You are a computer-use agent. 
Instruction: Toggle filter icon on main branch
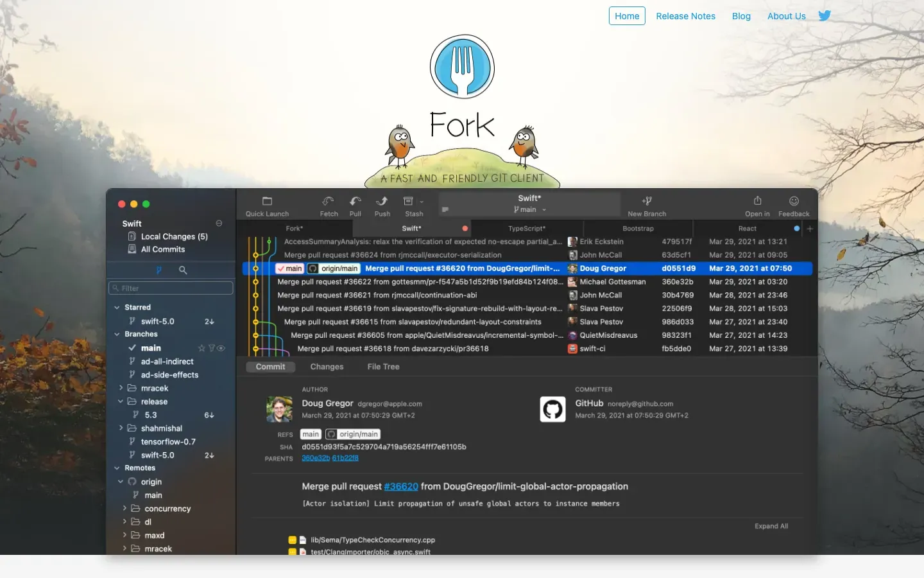pyautogui.click(x=211, y=348)
